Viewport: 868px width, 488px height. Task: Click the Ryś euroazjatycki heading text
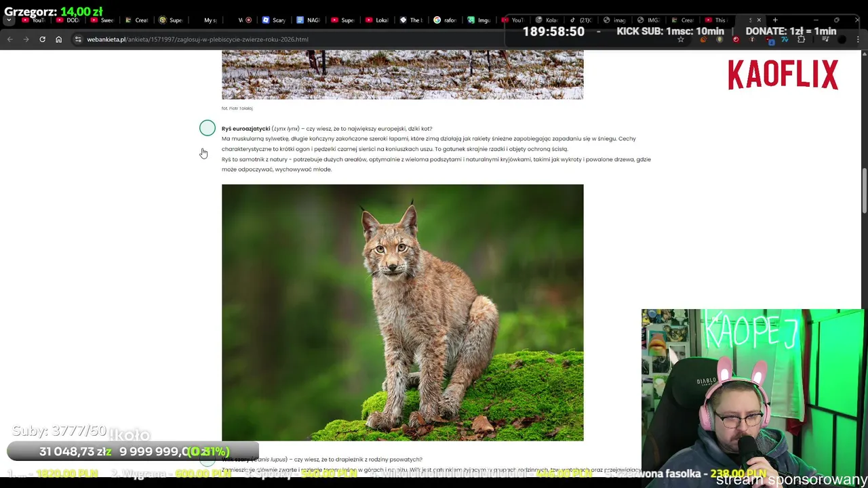245,129
